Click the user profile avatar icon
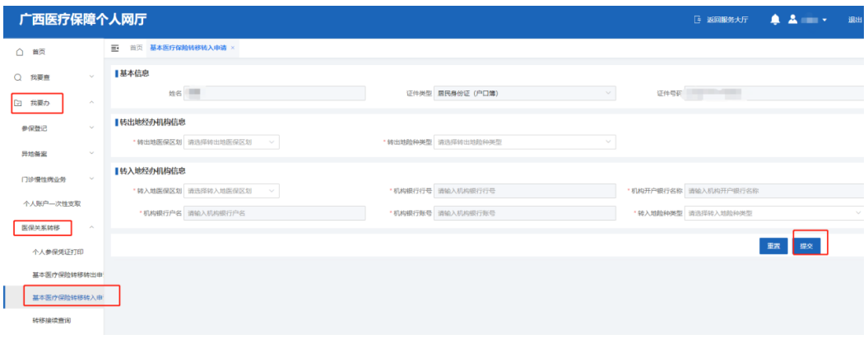Image resolution: width=868 pixels, height=344 pixels. 793,20
